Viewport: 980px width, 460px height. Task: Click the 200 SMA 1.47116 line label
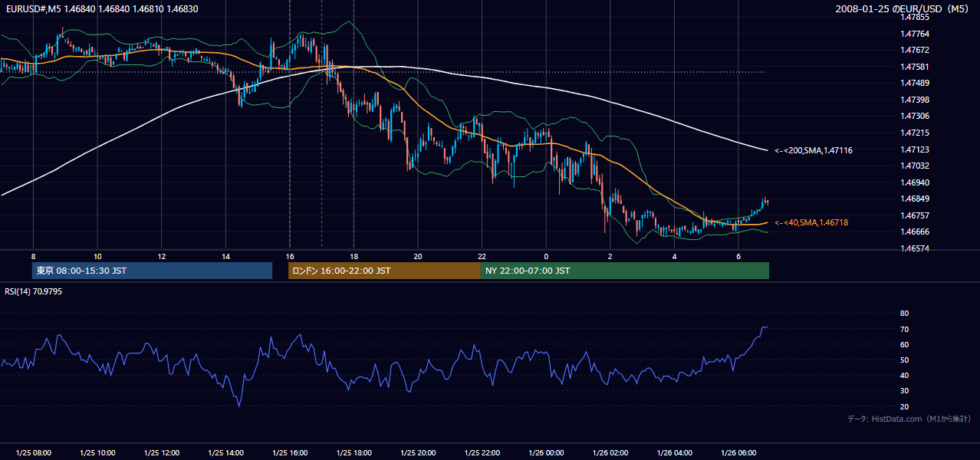[814, 150]
